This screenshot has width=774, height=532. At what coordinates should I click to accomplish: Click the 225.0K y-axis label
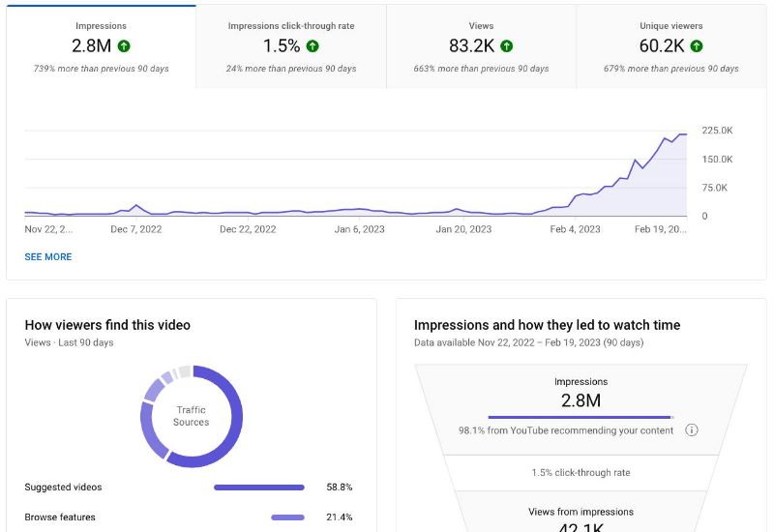click(x=717, y=131)
